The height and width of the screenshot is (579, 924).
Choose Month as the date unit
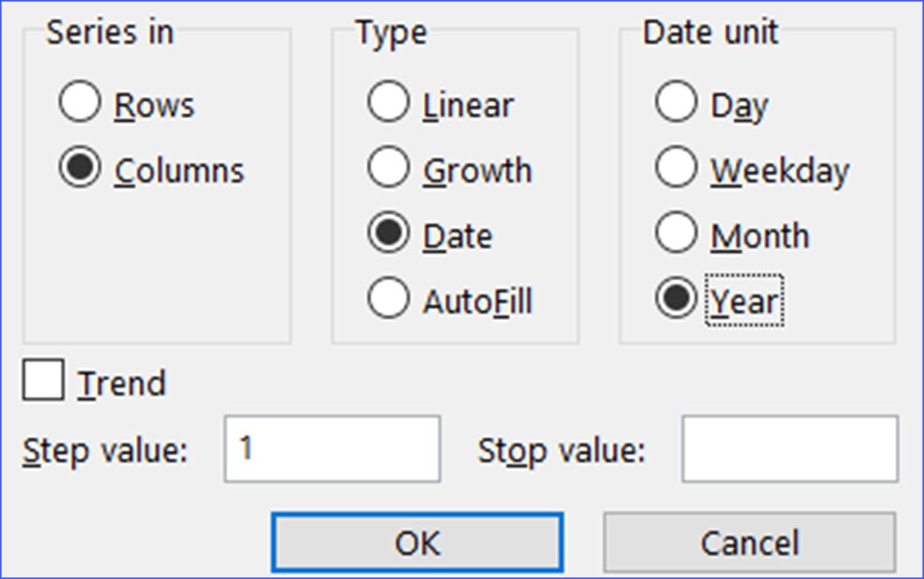pos(677,232)
